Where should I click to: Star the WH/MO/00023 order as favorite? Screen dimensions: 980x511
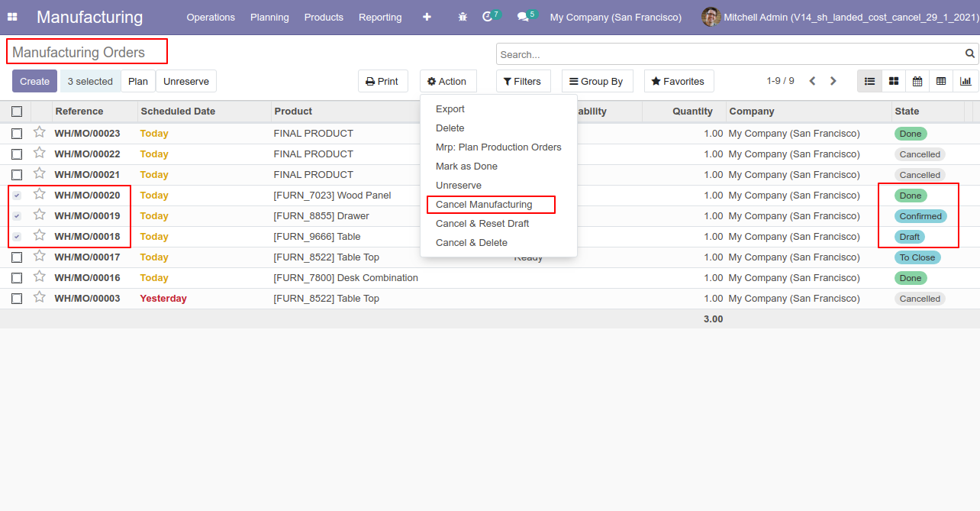[x=40, y=133]
